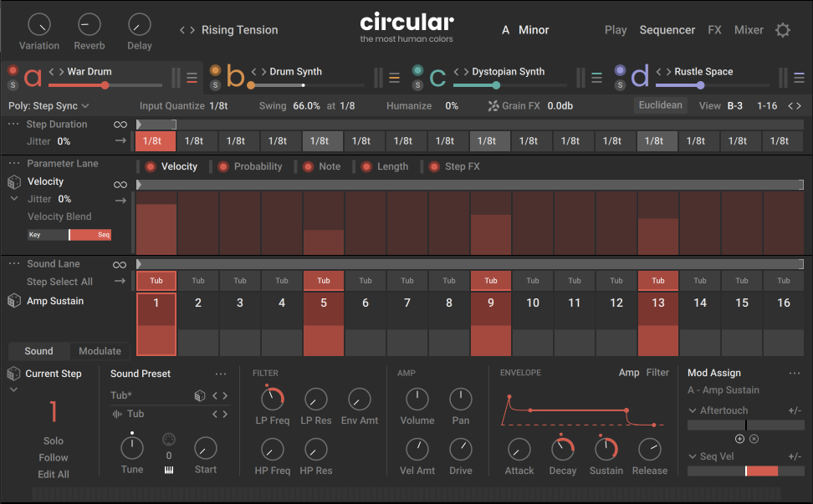The width and height of the screenshot is (813, 504).
Task: Click the waveform icon next to the Tub sample
Action: pos(116,413)
